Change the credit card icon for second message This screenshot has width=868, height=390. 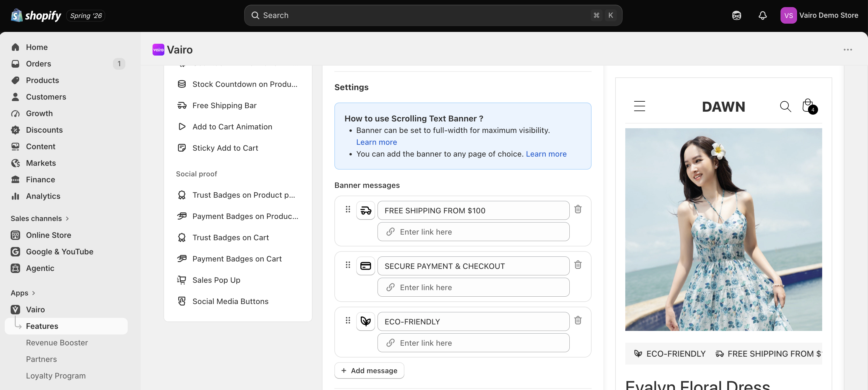pyautogui.click(x=366, y=266)
